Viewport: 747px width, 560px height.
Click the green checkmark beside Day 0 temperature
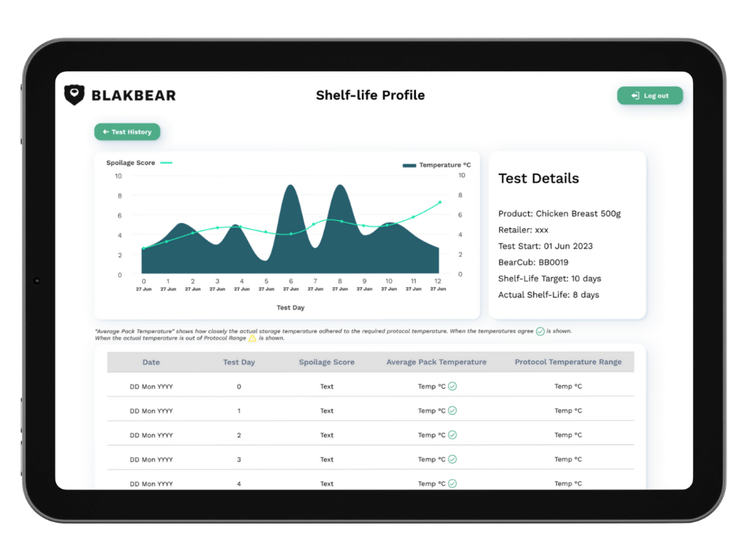click(454, 386)
